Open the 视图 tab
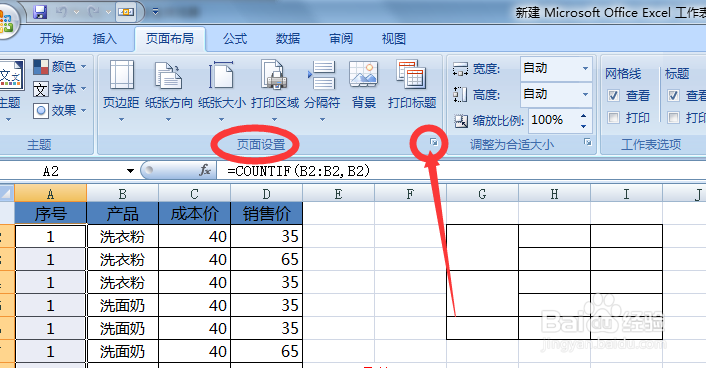Viewport: 706px width, 368px height. pos(394,39)
